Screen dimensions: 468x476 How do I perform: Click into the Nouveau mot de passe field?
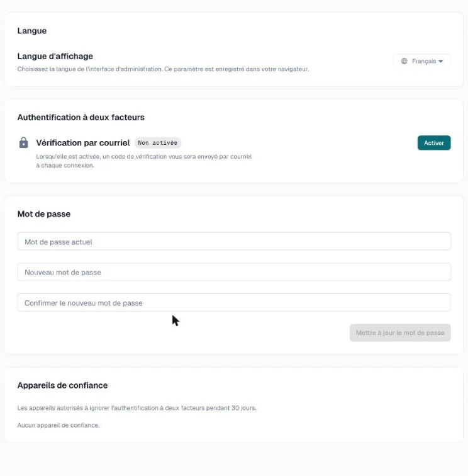click(234, 272)
